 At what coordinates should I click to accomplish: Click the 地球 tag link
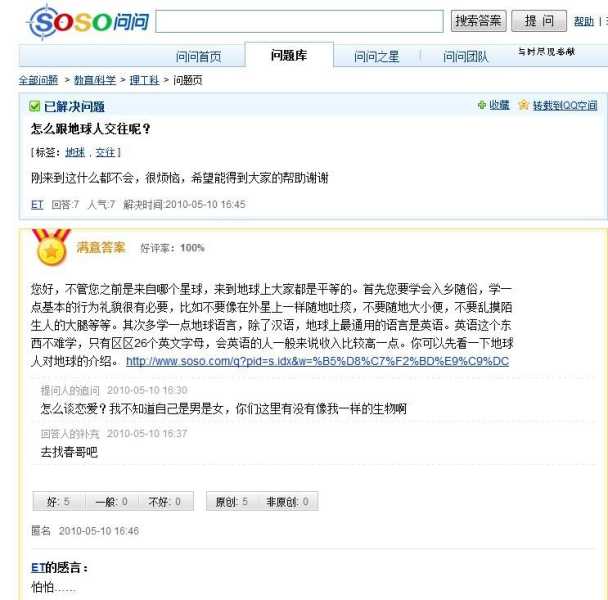point(75,152)
